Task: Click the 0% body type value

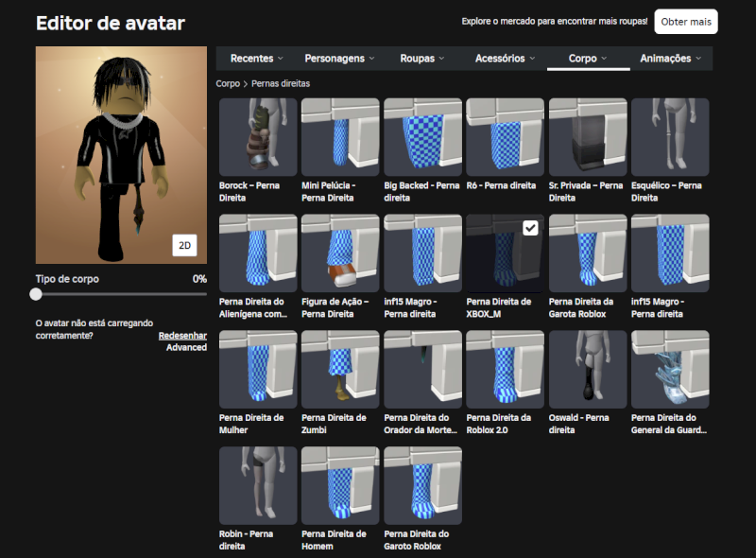Action: (x=199, y=279)
